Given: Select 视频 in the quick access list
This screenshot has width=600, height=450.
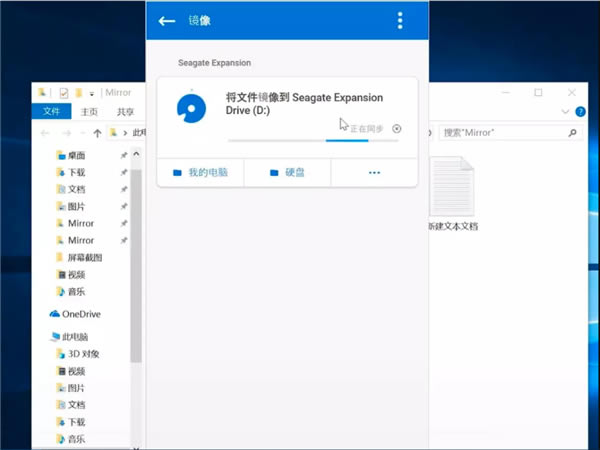Looking at the screenshot, I should 71,275.
